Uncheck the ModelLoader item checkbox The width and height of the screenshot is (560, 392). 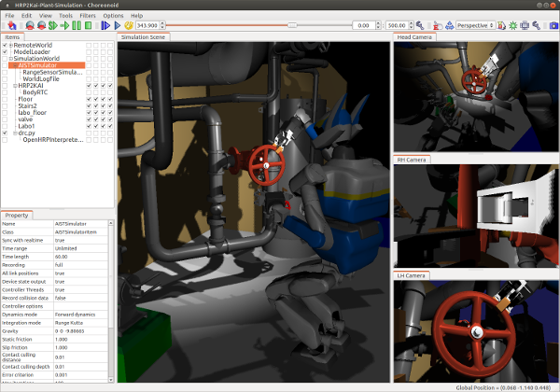coord(5,51)
